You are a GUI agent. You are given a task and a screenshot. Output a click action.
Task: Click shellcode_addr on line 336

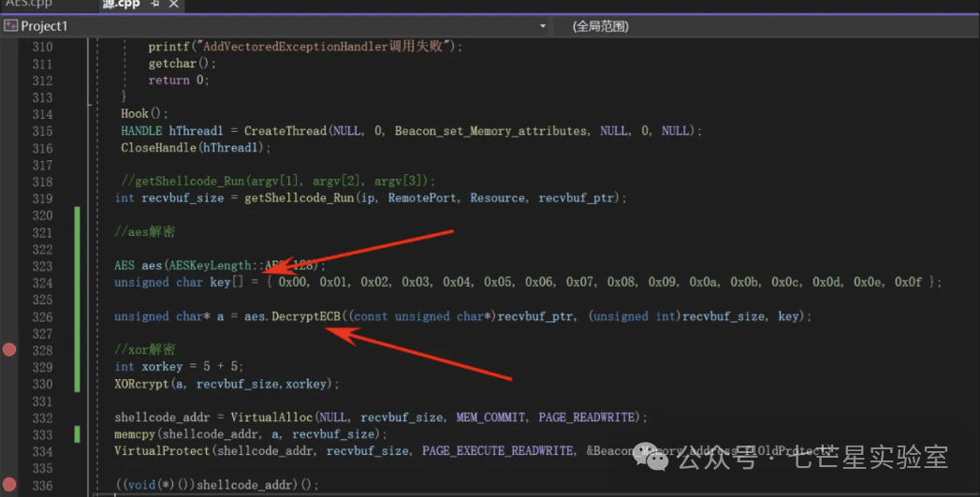244,485
